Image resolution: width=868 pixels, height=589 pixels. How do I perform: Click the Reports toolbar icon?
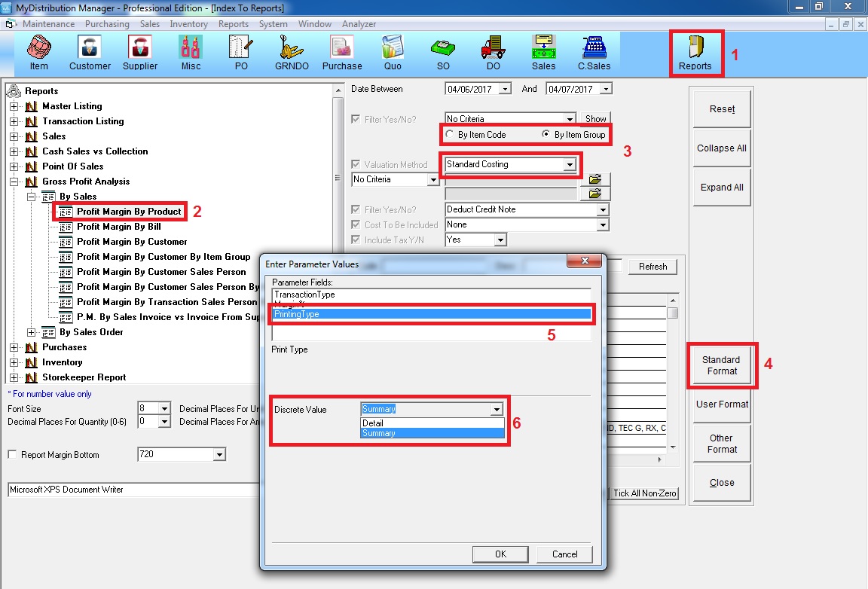[x=695, y=53]
